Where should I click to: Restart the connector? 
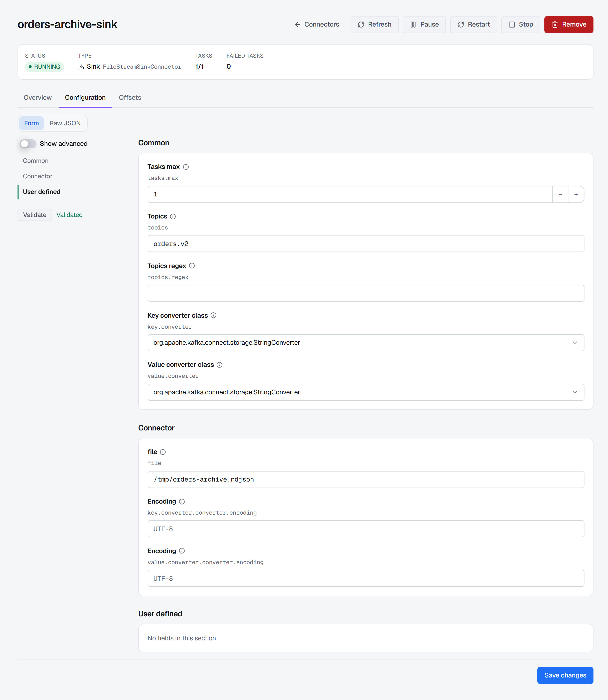coord(474,25)
